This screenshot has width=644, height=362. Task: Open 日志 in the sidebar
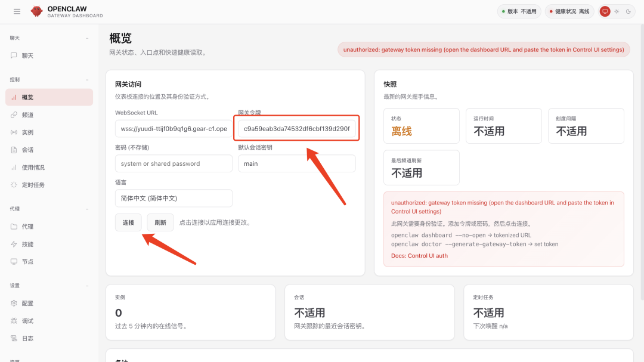click(49, 338)
